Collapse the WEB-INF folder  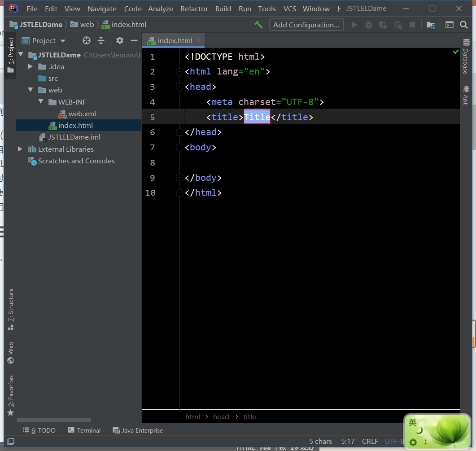click(x=41, y=101)
